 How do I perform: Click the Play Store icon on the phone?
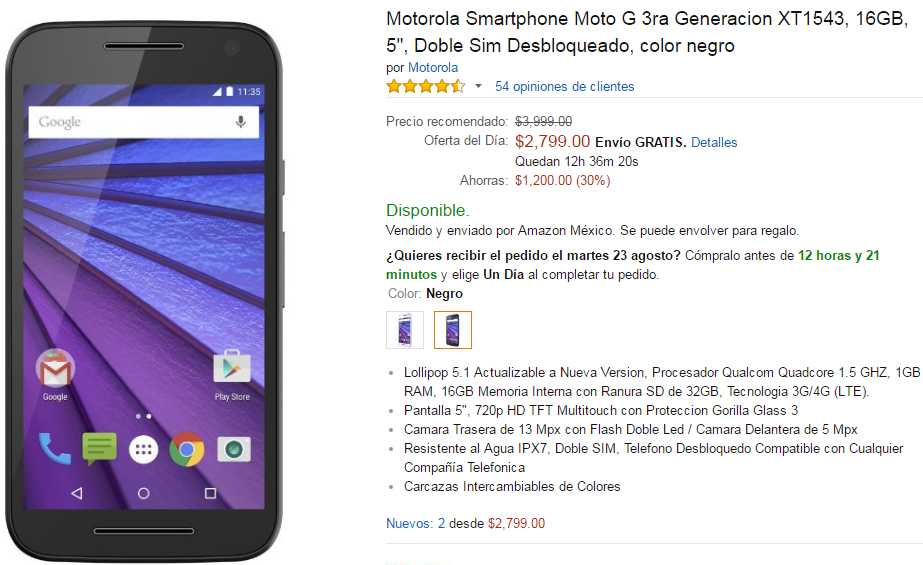pos(232,367)
